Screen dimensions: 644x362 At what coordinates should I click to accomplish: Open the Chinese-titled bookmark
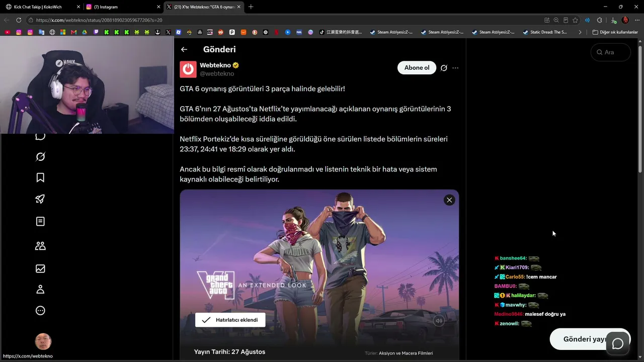(341, 32)
